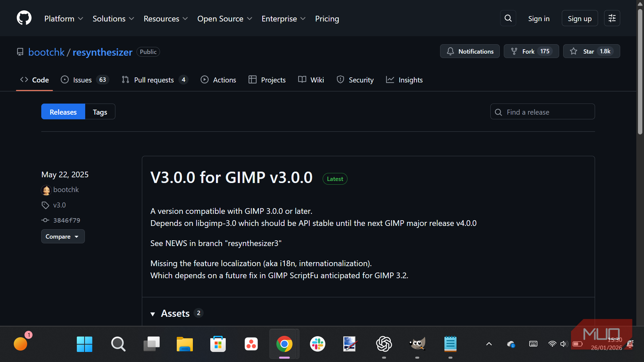The image size is (644, 362).
Task: Open ChatGPT app from taskbar
Action: click(384, 344)
